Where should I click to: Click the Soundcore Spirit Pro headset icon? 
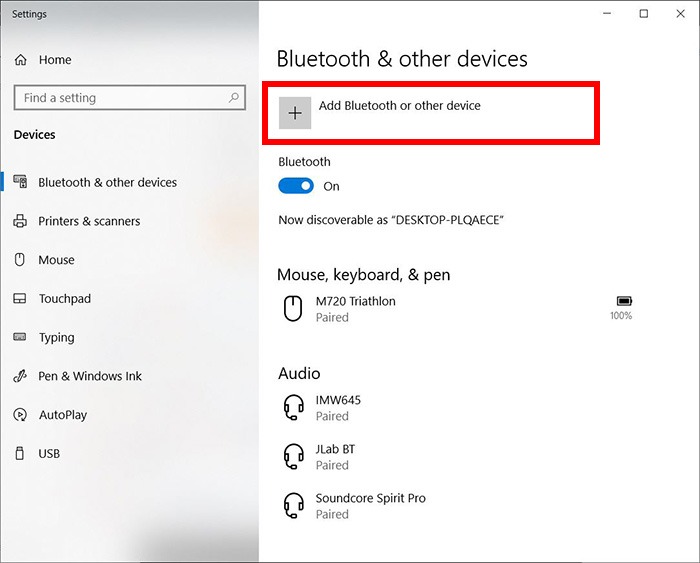[294, 505]
